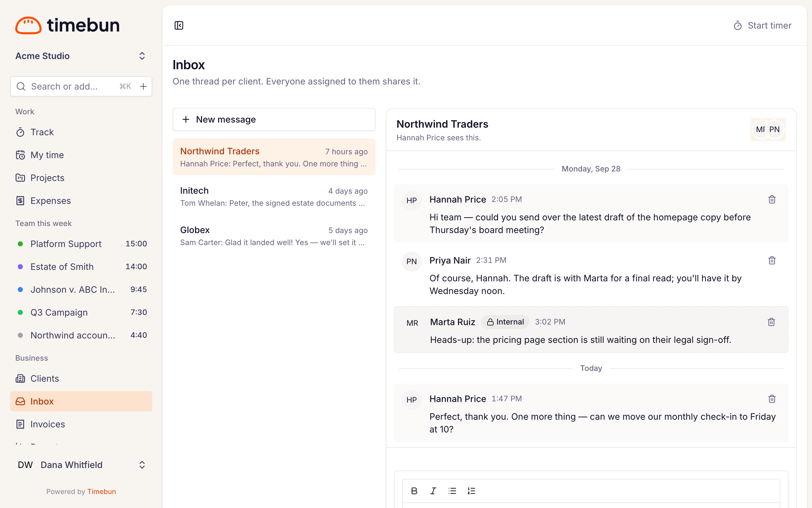Click the PN avatar beside Priya Nair's message

point(411,261)
